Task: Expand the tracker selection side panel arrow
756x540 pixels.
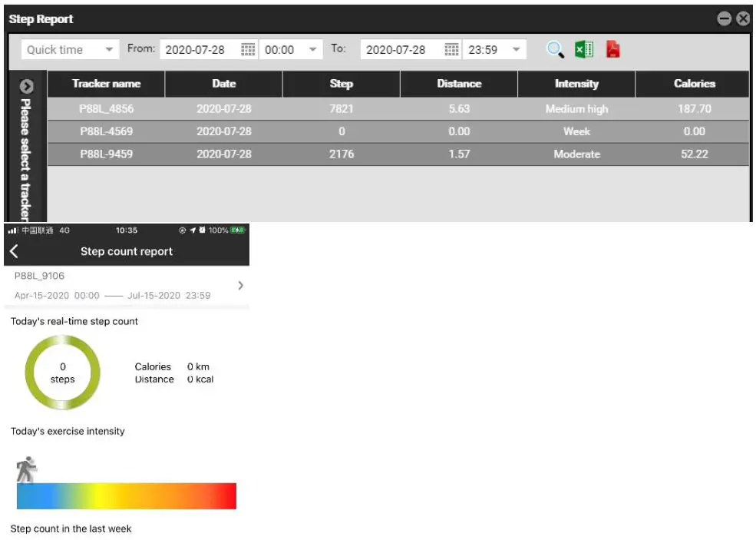Action: click(27, 86)
